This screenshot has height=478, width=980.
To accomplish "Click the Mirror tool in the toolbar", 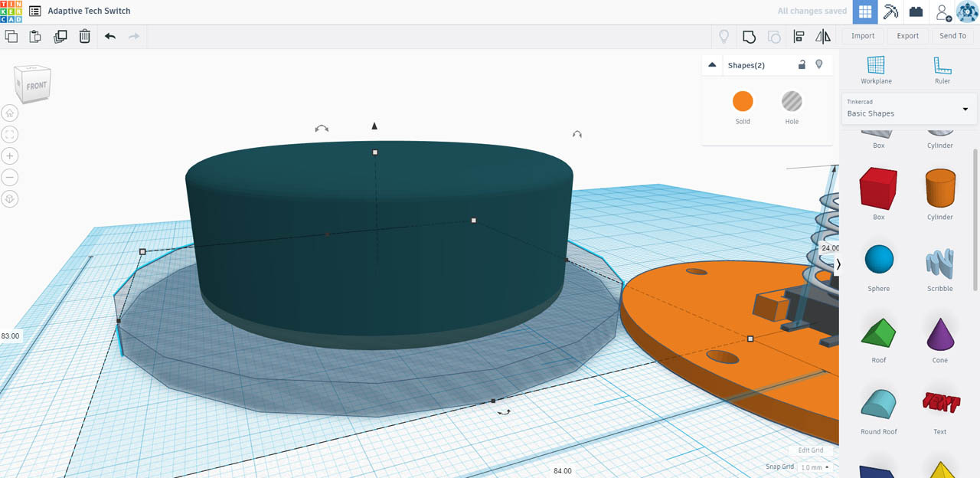I will [x=822, y=36].
